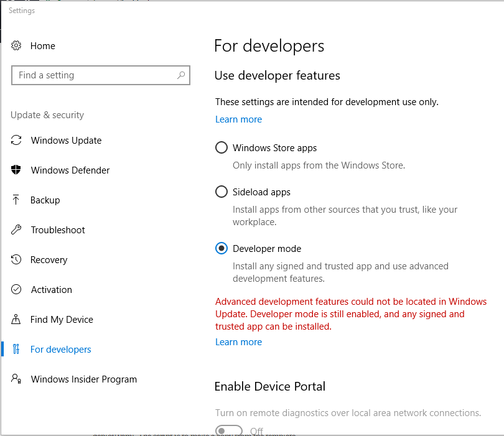Open the For developers settings page
This screenshot has height=436, width=504.
pyautogui.click(x=61, y=350)
